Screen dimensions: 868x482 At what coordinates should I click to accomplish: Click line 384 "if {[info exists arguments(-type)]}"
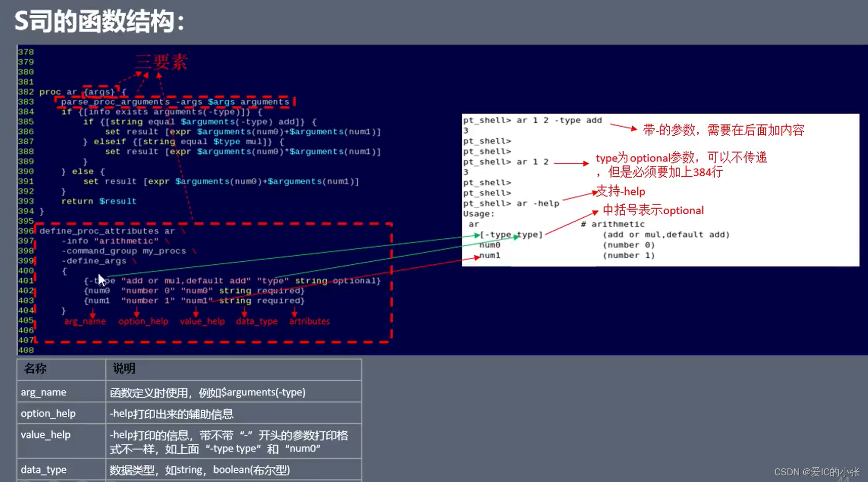(x=162, y=112)
